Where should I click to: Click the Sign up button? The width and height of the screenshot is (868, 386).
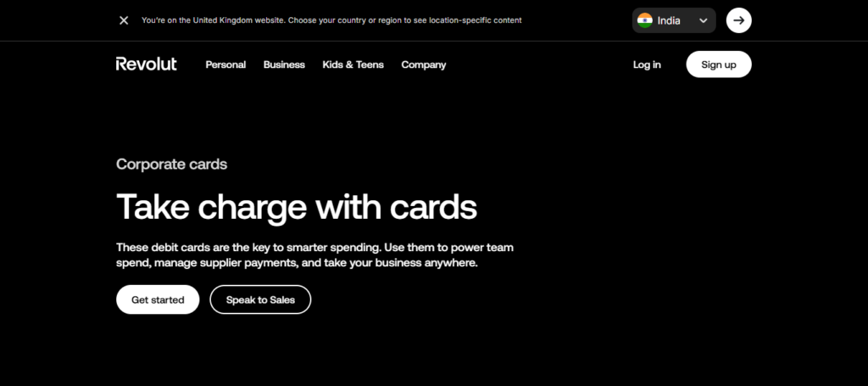[x=719, y=64]
